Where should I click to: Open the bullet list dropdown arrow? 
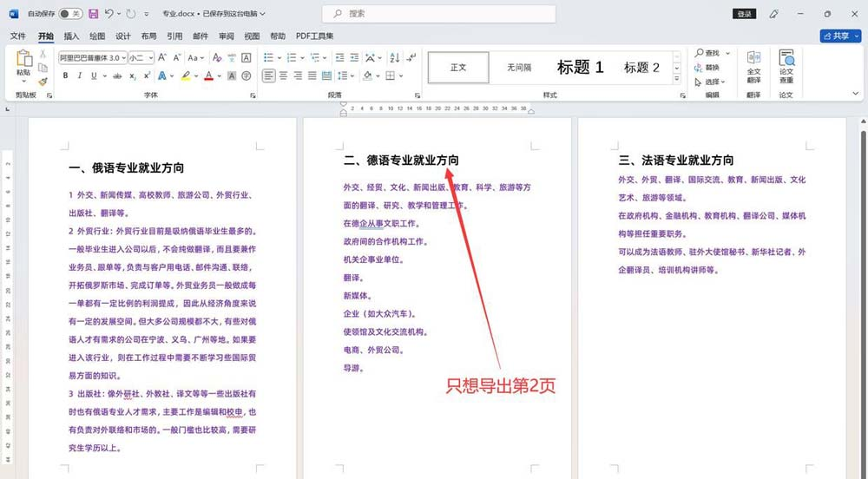point(279,57)
